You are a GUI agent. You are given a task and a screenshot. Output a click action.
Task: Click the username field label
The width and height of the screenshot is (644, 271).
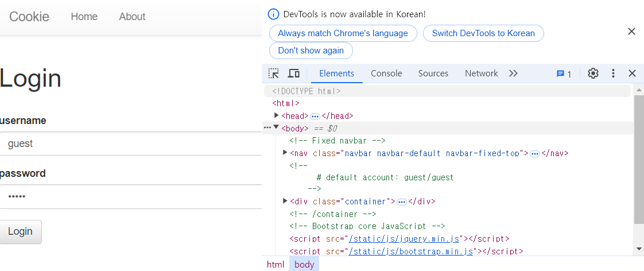coord(23,121)
